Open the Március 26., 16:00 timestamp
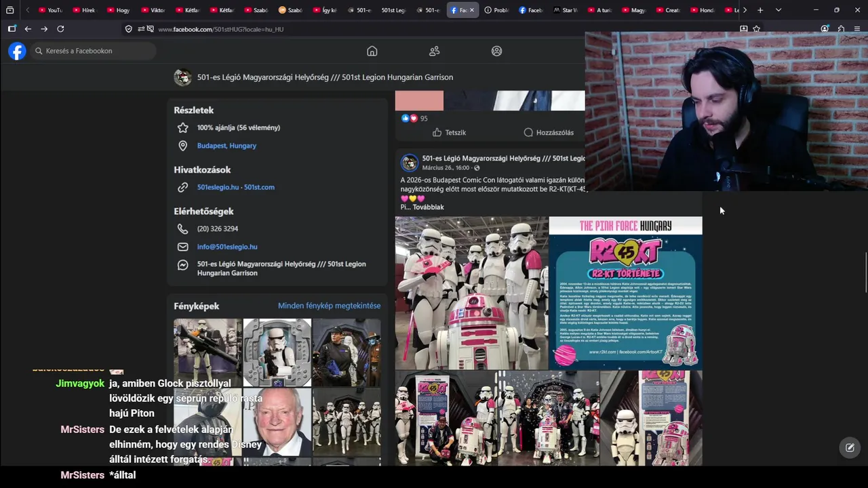The image size is (868, 488). (446, 167)
